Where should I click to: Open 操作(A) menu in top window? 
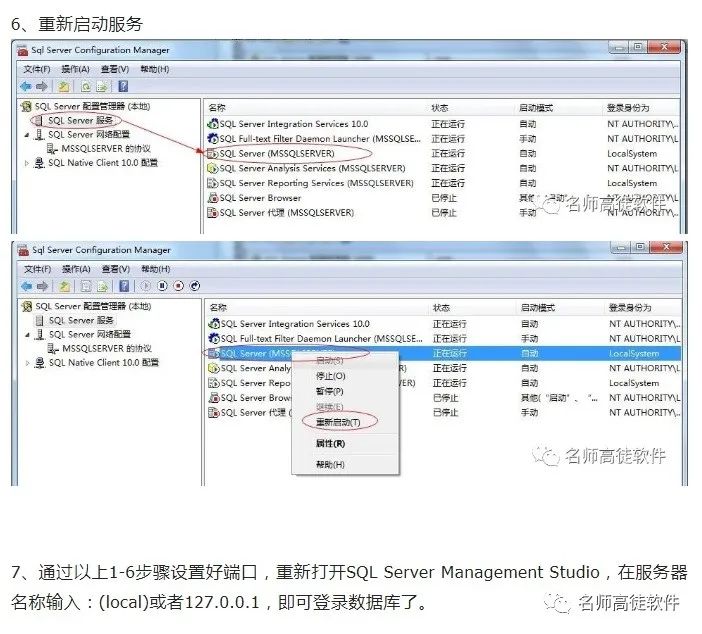75,69
